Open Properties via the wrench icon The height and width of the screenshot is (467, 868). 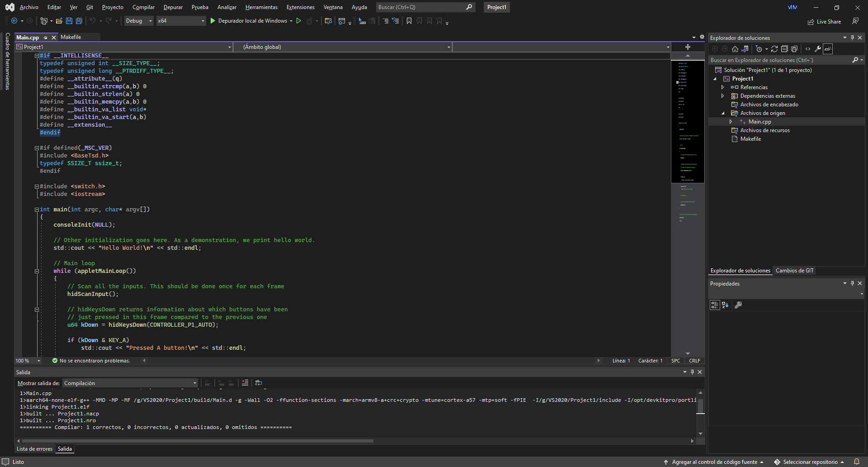(818, 49)
